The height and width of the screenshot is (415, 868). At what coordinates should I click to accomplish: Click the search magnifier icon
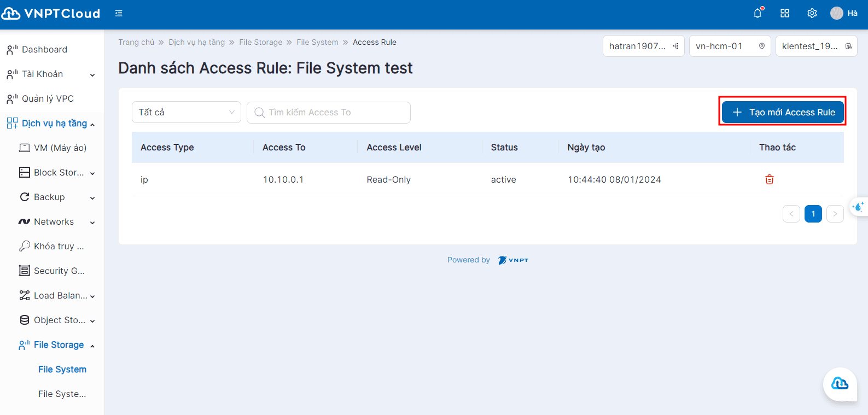[x=260, y=112]
